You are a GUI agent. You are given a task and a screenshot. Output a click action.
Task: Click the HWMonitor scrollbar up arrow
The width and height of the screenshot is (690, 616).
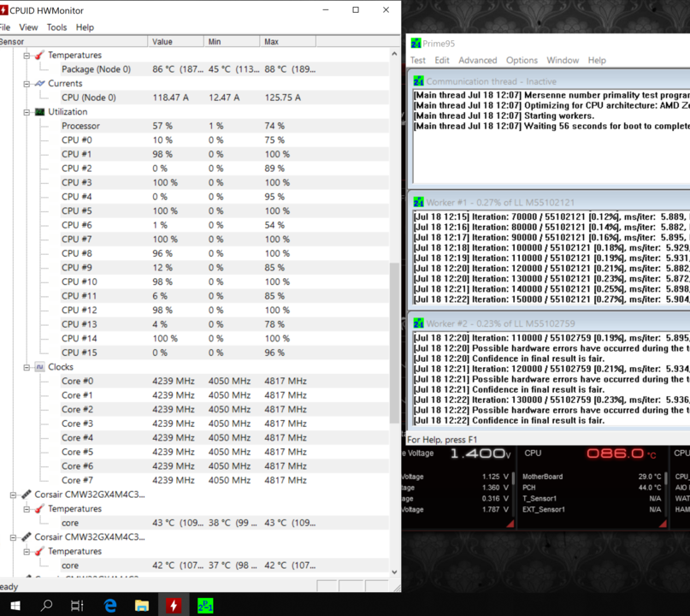coord(394,53)
